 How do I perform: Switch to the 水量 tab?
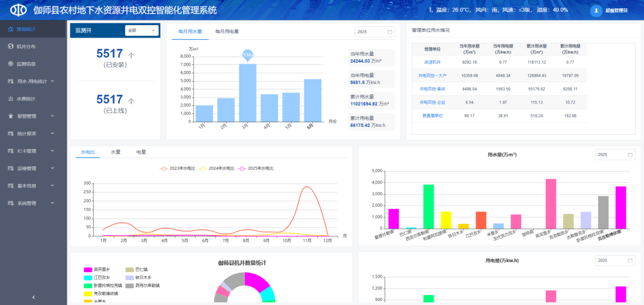pos(116,152)
